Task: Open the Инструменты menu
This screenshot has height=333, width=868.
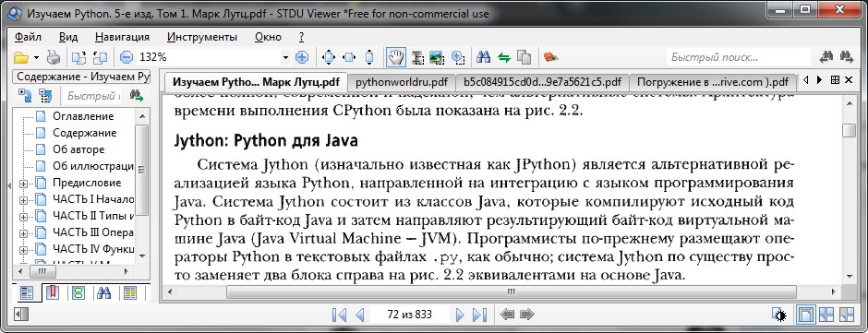Action: point(202,37)
